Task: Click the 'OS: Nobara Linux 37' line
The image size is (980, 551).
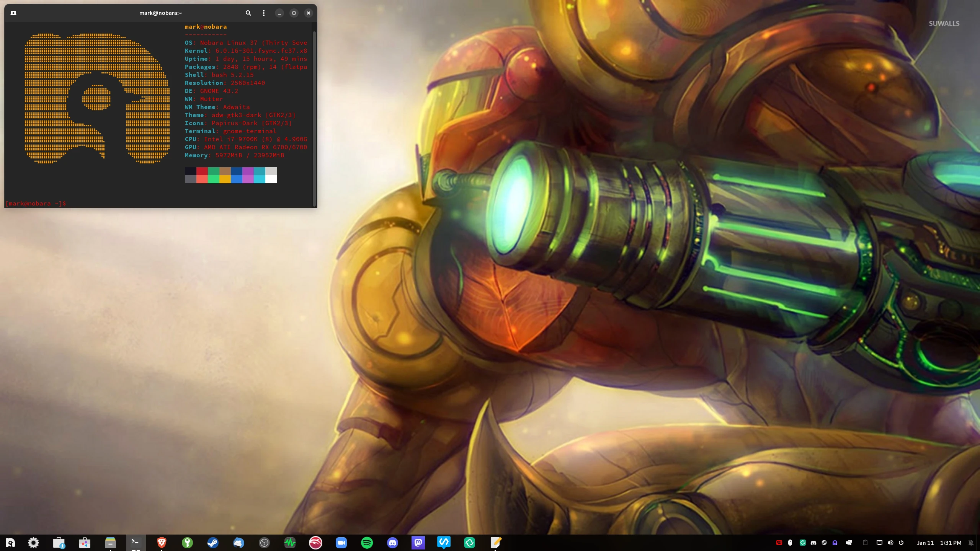Action: point(246,43)
